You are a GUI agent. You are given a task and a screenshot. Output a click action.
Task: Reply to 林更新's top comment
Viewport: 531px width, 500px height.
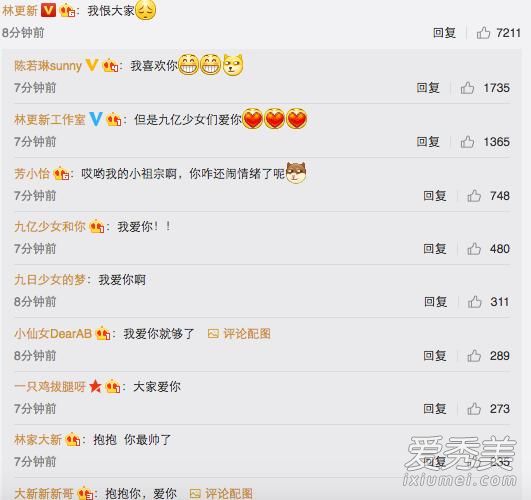point(444,33)
